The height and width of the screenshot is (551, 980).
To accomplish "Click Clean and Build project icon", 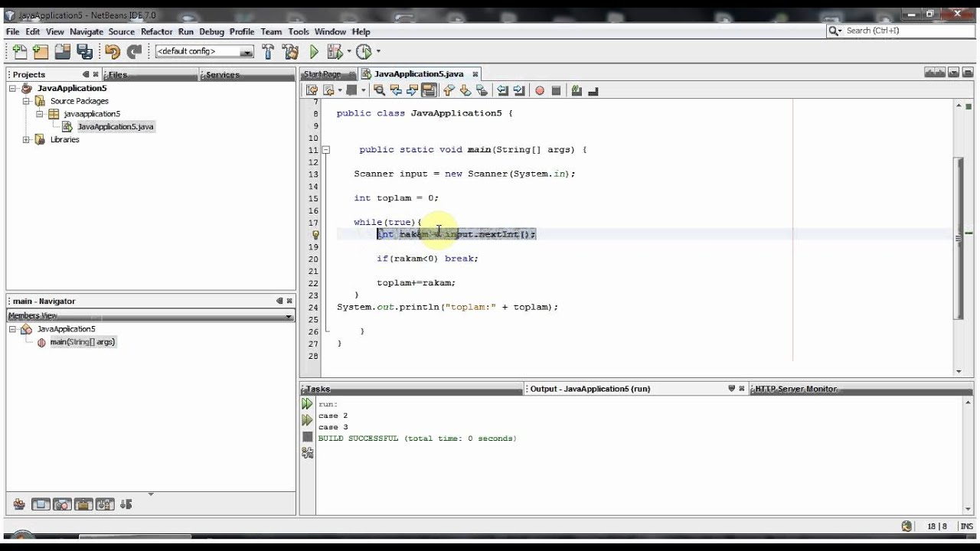I will pyautogui.click(x=290, y=51).
